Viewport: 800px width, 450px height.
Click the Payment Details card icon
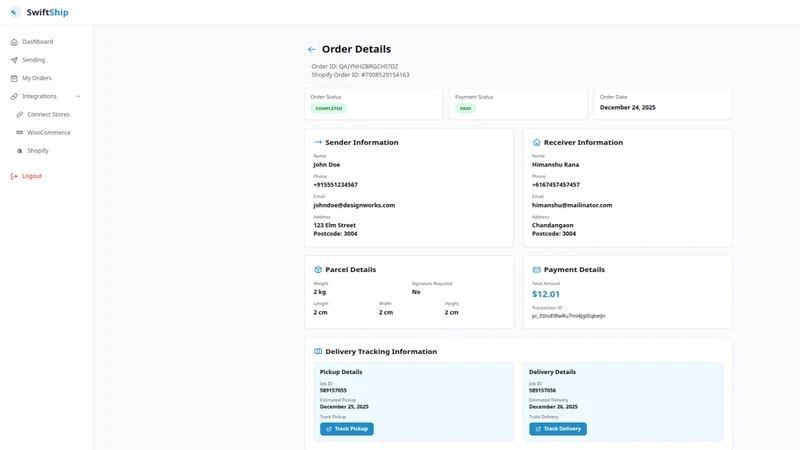(x=536, y=269)
